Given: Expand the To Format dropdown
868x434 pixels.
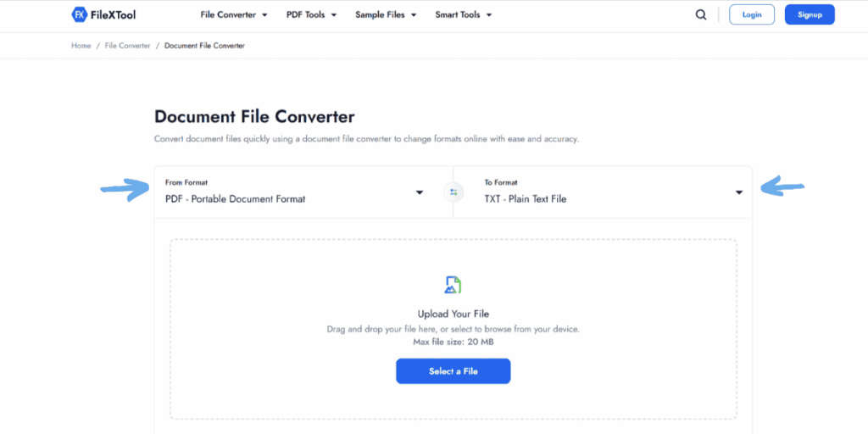Looking at the screenshot, I should [603, 192].
